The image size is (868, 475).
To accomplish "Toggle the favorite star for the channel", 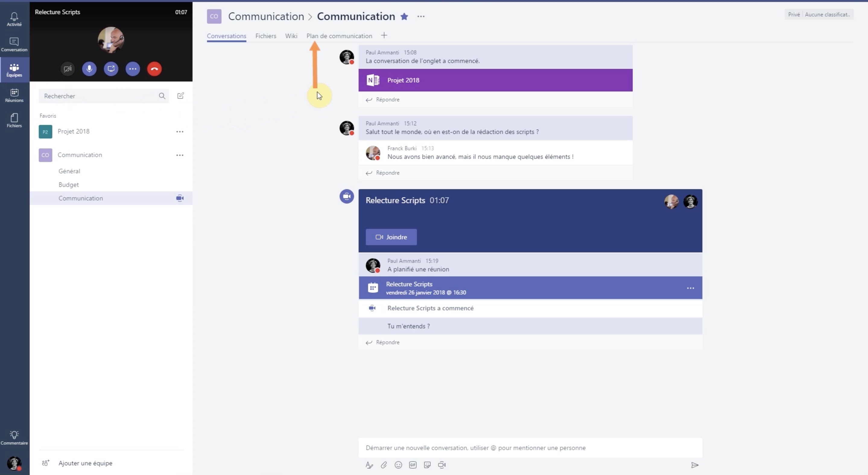I will pos(404,17).
